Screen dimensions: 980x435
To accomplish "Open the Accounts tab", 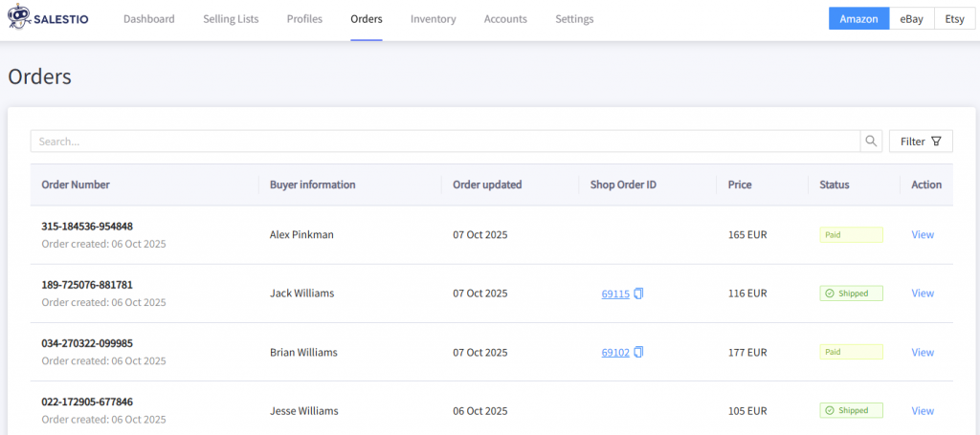I will click(505, 19).
